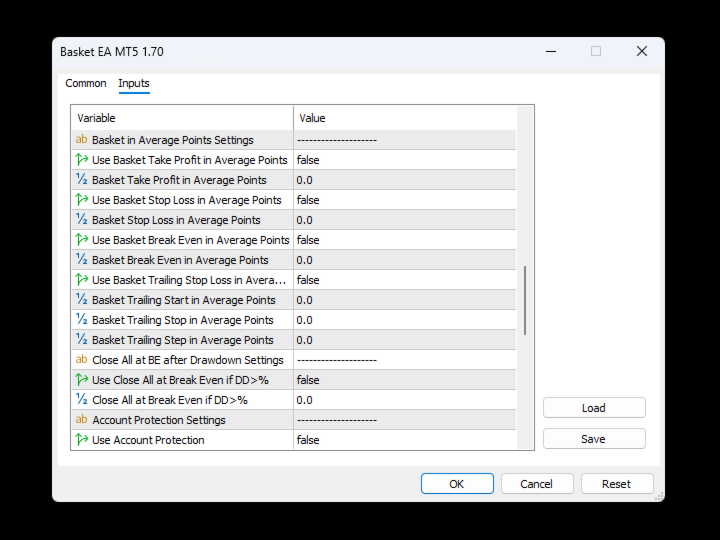The image size is (720, 540).
Task: Confirm settings with the OK button
Action: (457, 484)
